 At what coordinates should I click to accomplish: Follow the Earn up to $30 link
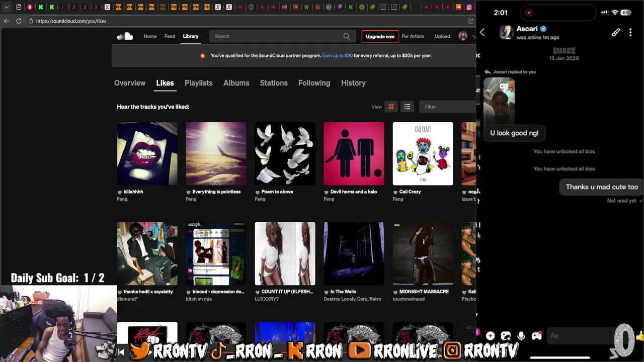click(338, 56)
